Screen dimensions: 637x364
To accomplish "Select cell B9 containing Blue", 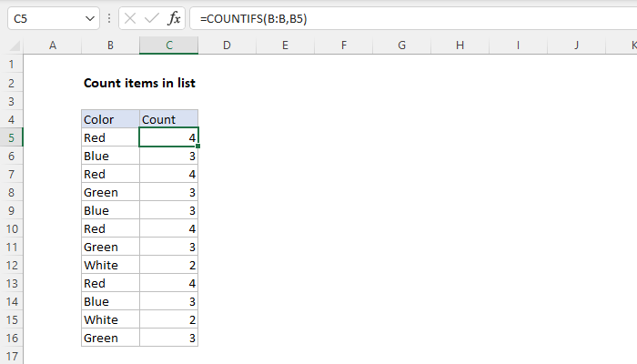I will (x=110, y=210).
